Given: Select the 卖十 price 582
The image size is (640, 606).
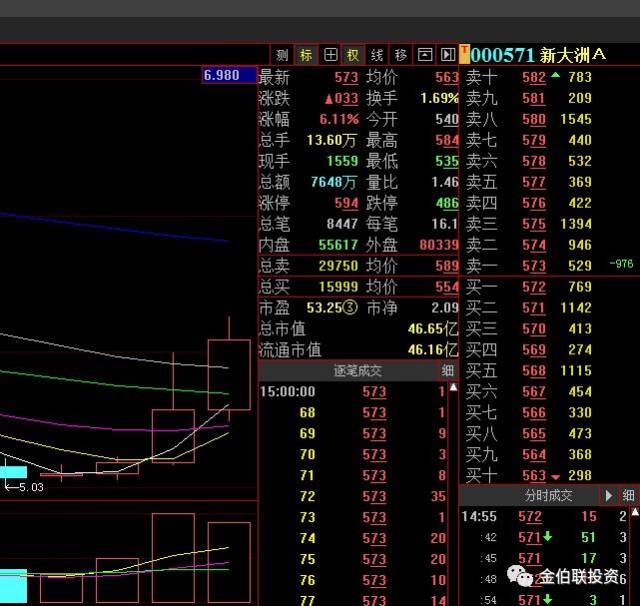Looking at the screenshot, I should 534,77.
